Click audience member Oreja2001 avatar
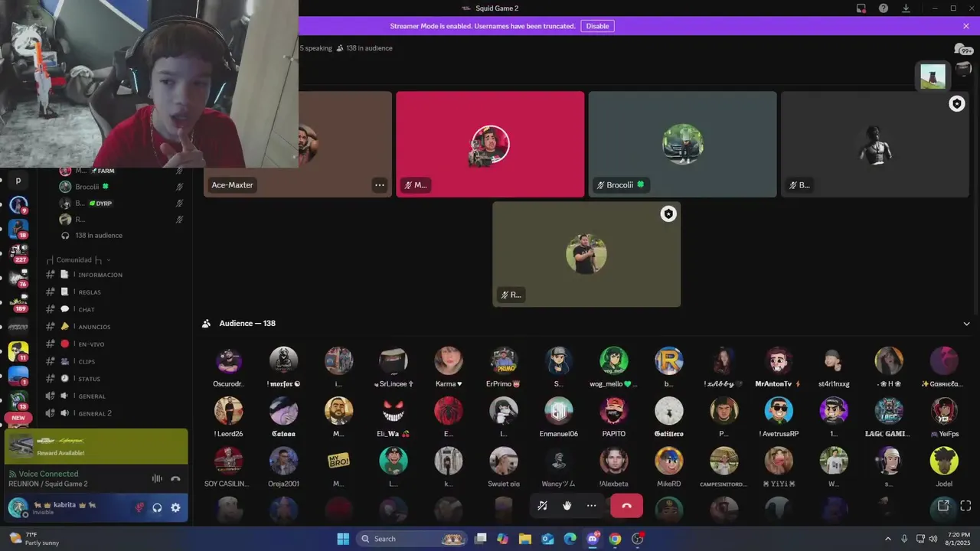 283,461
